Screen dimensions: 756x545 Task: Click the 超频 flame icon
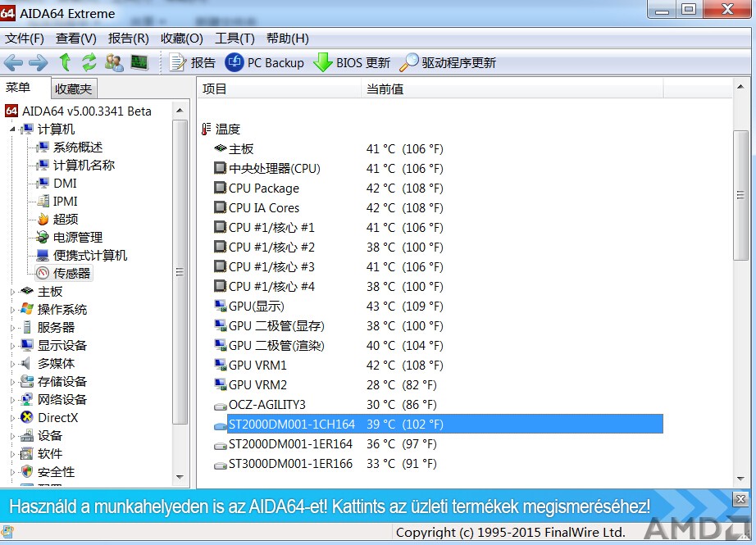pos(43,220)
